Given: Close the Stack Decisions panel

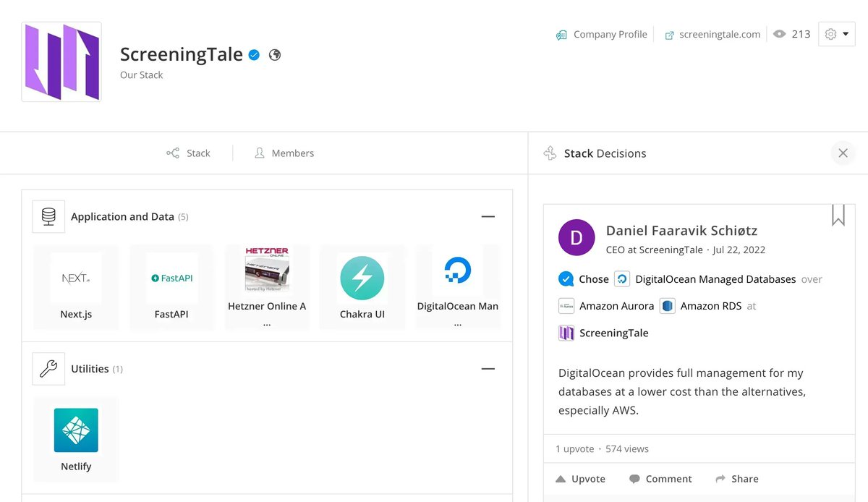Looking at the screenshot, I should (843, 153).
